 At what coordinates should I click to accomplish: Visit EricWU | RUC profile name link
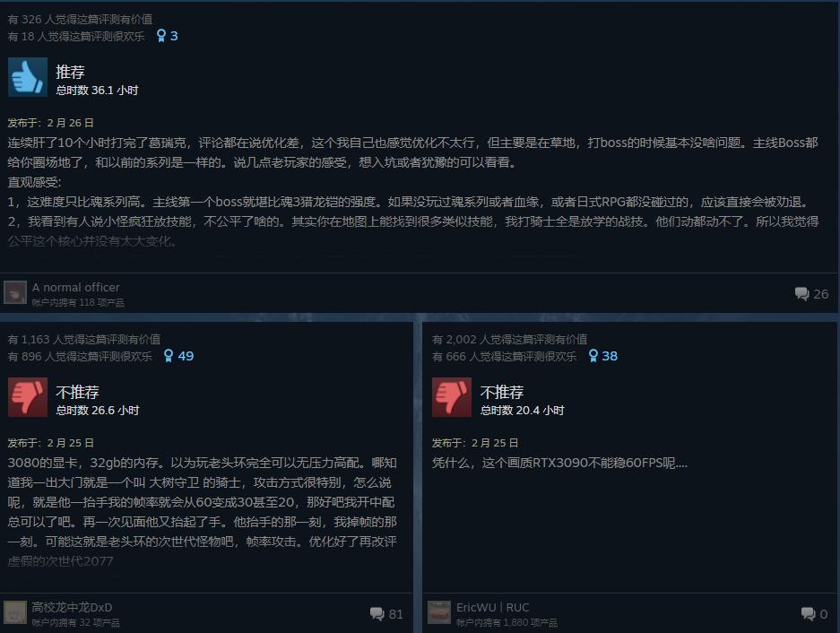[493, 607]
